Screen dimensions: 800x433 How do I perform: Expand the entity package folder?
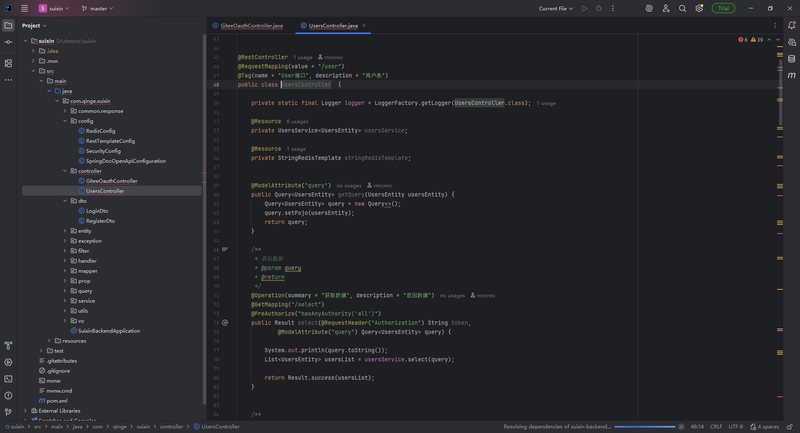(65, 231)
